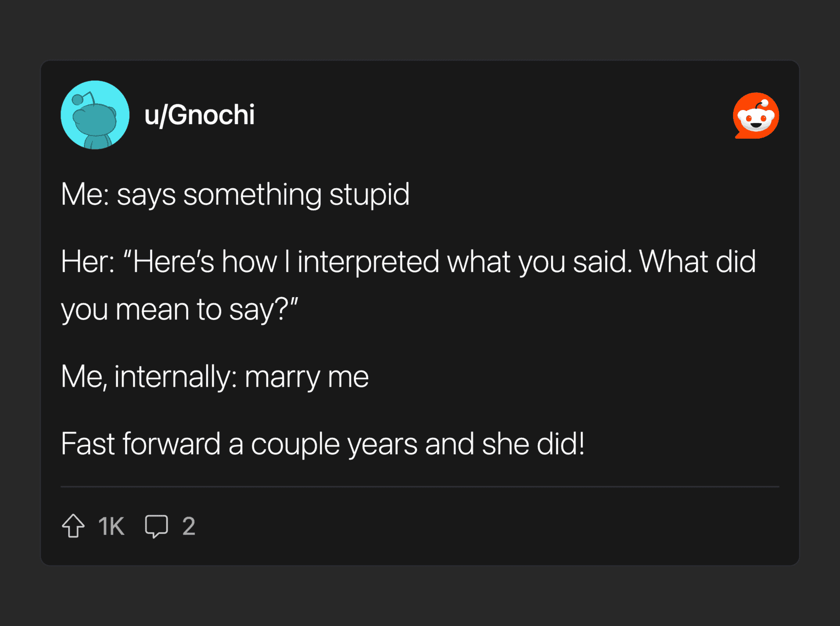Screen dimensions: 840x626
Task: Upvote the post with the arrow icon
Action: pos(74,525)
